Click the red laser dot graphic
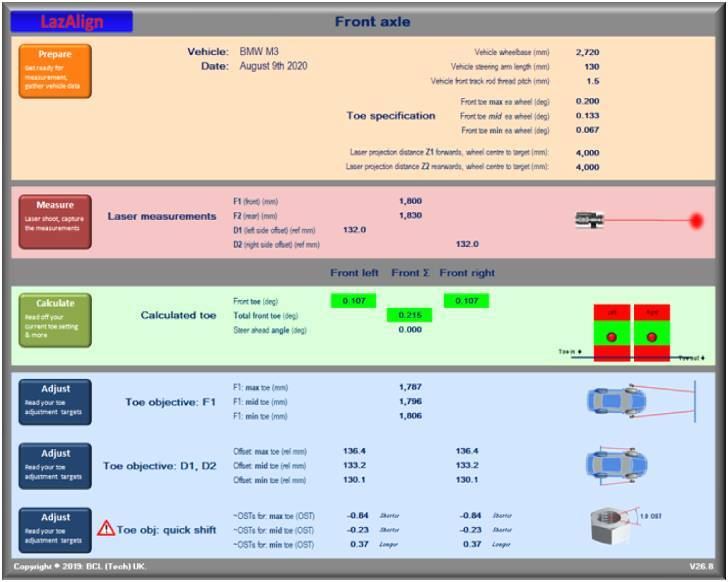 coord(696,220)
